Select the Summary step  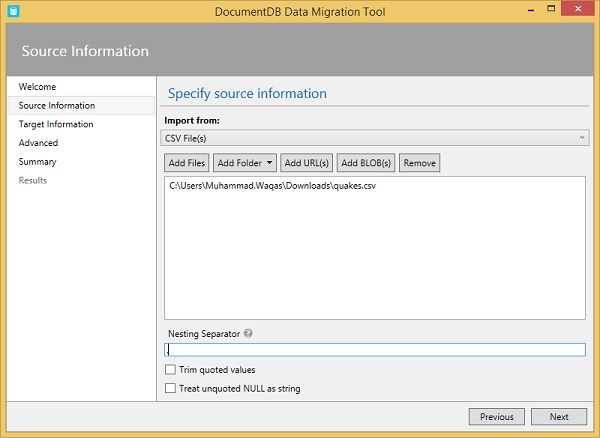[37, 161]
